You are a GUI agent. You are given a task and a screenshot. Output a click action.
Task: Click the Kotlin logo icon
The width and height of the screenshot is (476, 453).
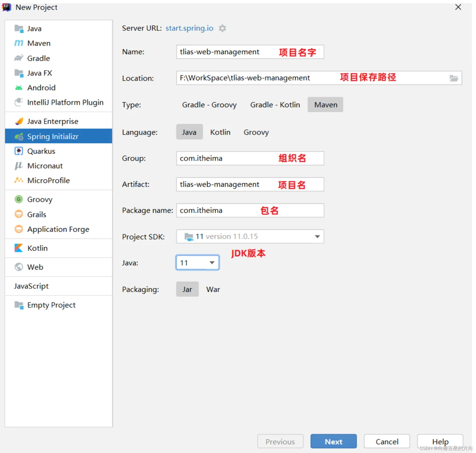click(19, 248)
